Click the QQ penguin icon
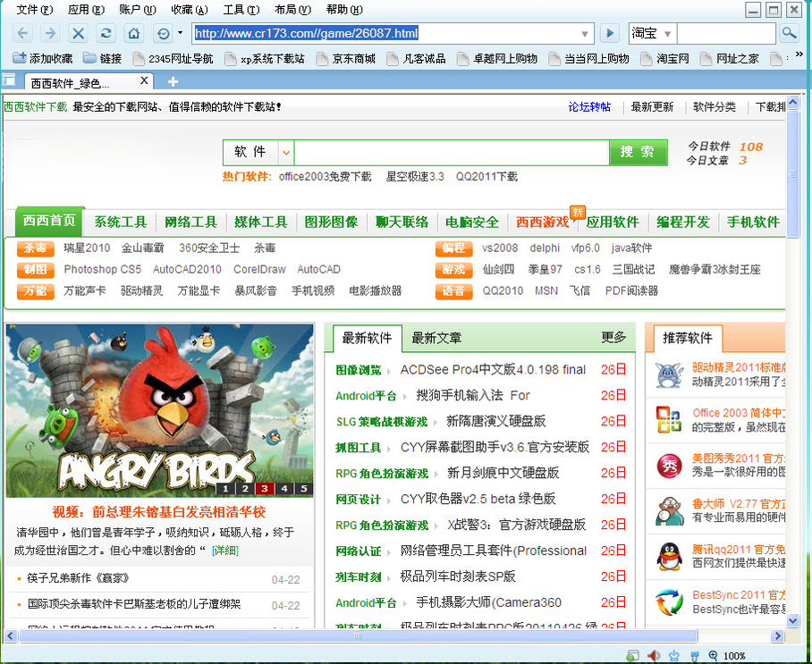Viewport: 812px width, 664px height. tap(669, 557)
